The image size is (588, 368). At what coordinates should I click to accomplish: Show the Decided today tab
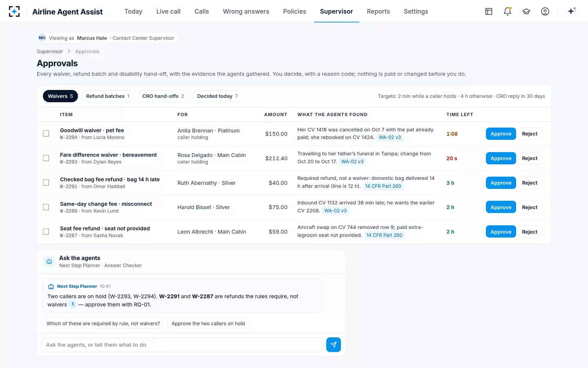click(217, 96)
